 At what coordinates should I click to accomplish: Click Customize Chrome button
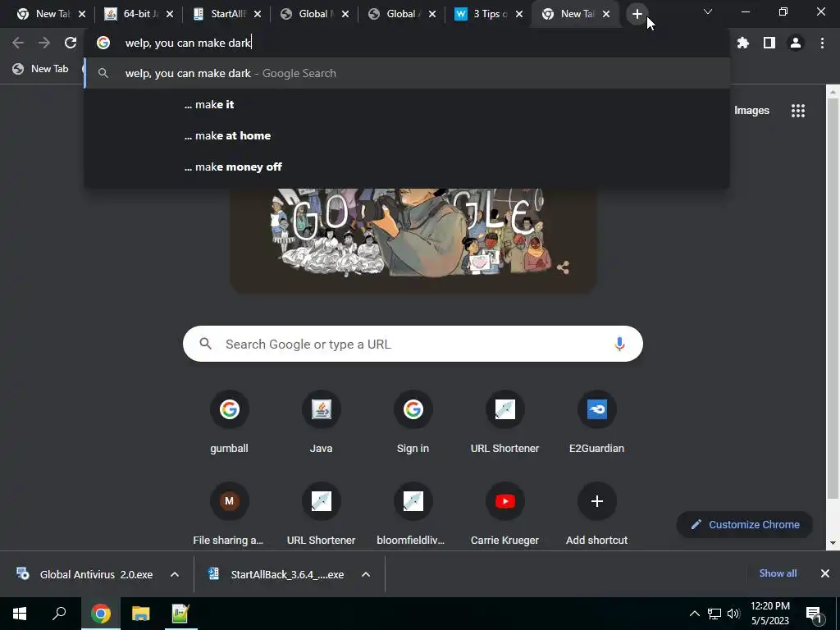coord(745,524)
